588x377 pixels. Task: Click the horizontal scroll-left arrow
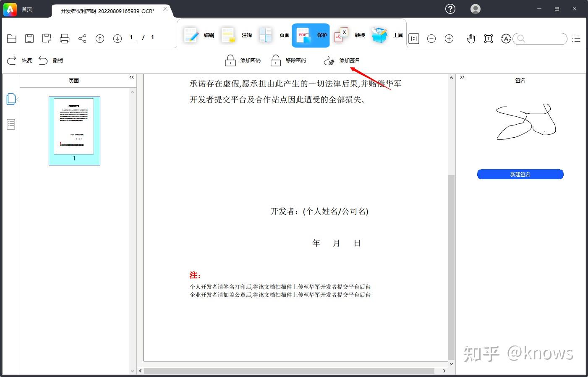pyautogui.click(x=141, y=371)
